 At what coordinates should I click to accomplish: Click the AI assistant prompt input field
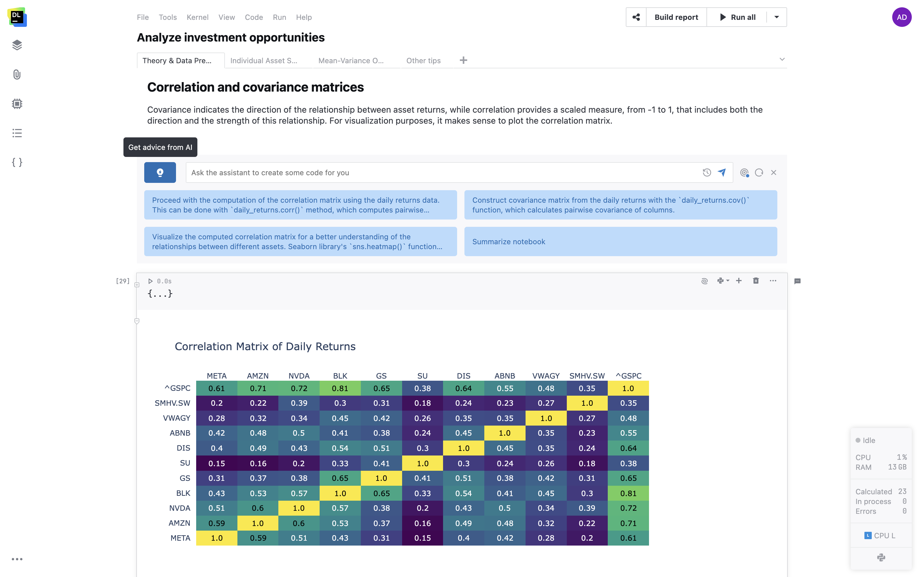(420, 172)
